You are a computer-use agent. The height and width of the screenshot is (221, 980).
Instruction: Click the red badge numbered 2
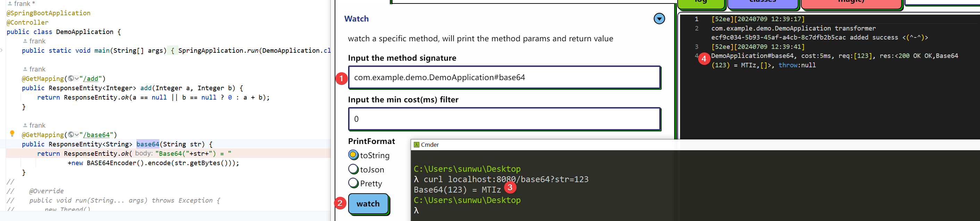[x=340, y=203]
